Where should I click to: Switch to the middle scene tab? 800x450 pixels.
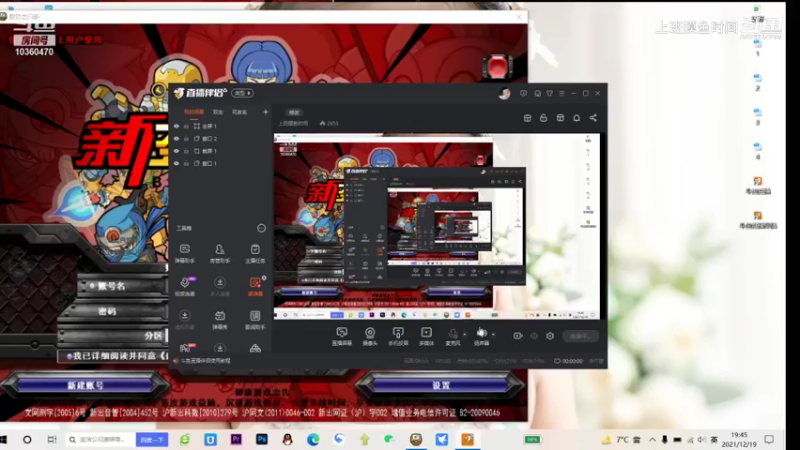click(218, 112)
